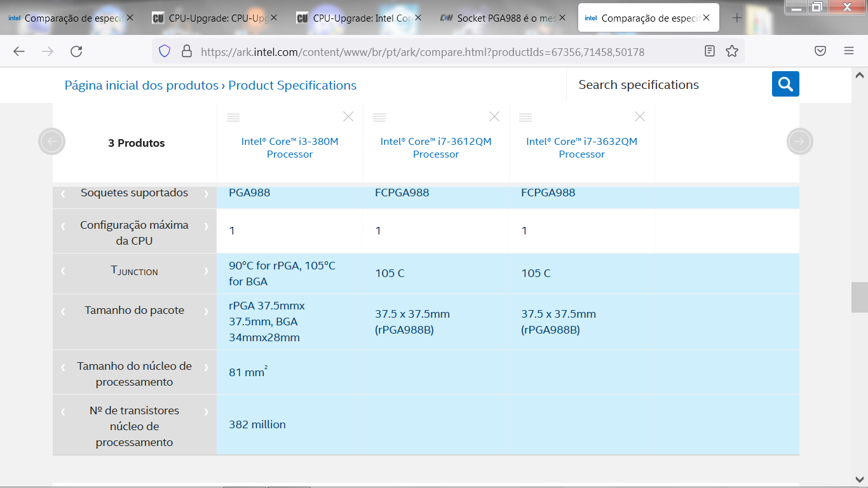Click the drag handle above Core i7-3612QM

coord(379,117)
